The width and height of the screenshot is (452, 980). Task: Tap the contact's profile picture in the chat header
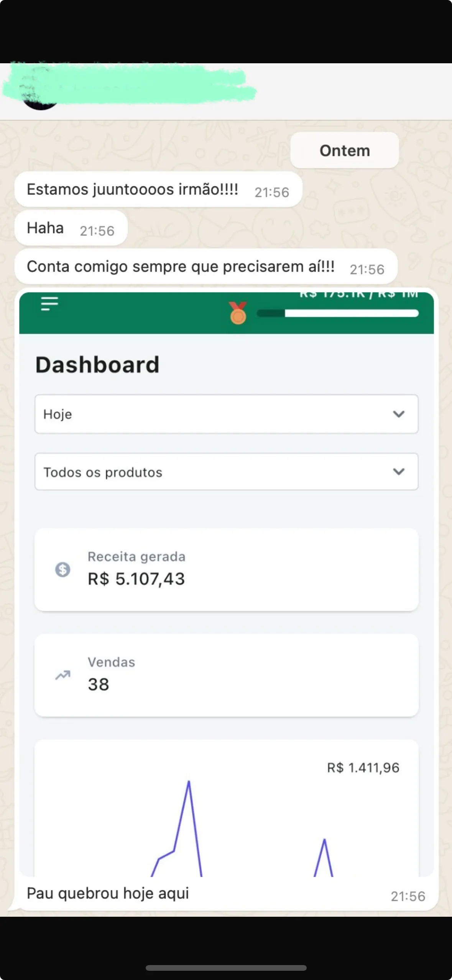tap(40, 96)
